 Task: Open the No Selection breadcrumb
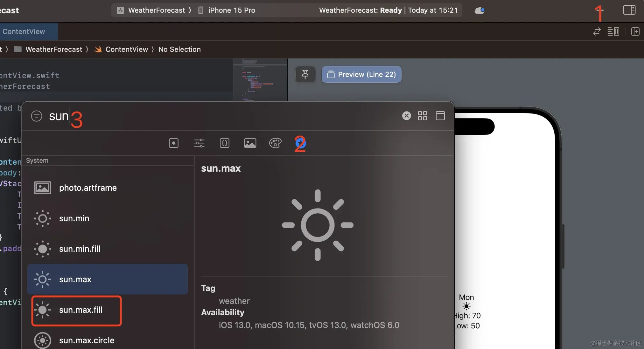tap(179, 49)
